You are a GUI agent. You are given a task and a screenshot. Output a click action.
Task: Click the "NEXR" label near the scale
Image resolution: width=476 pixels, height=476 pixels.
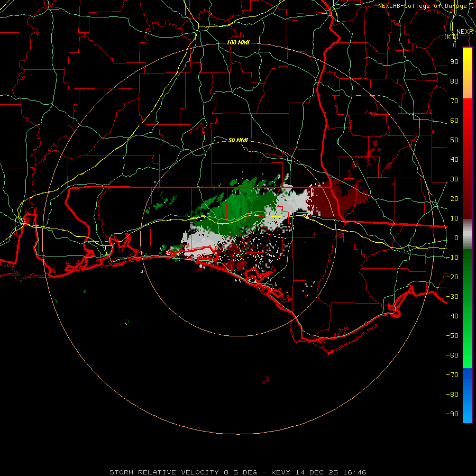(464, 32)
